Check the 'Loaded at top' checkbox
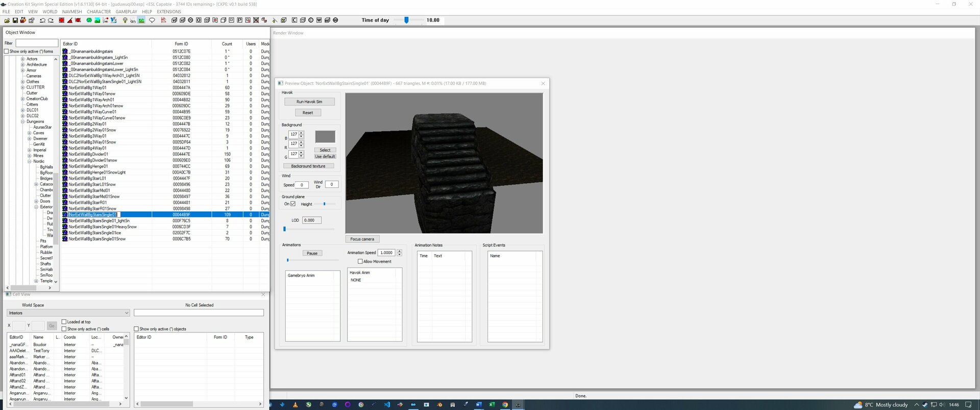 coord(64,322)
